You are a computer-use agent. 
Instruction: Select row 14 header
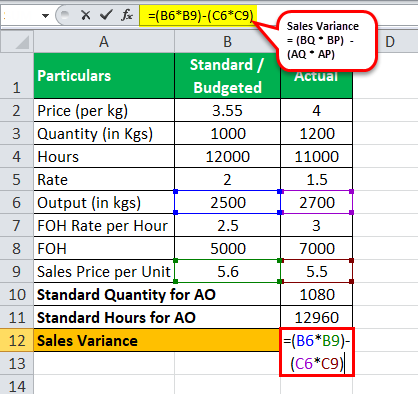[17, 385]
